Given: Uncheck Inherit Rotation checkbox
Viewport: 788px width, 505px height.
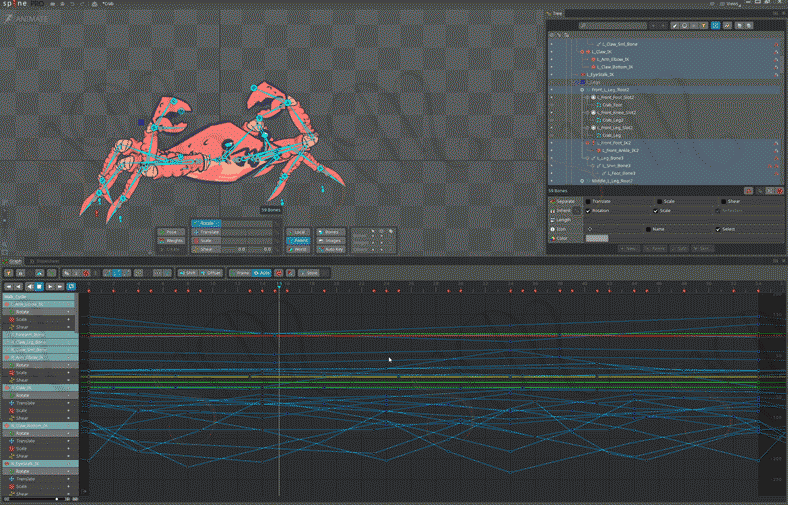Looking at the screenshot, I should coord(588,211).
